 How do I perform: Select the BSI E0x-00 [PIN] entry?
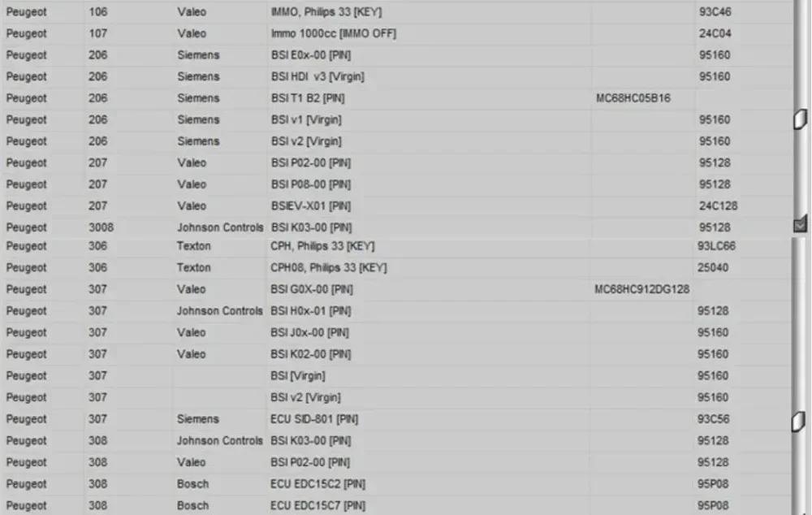click(x=311, y=55)
